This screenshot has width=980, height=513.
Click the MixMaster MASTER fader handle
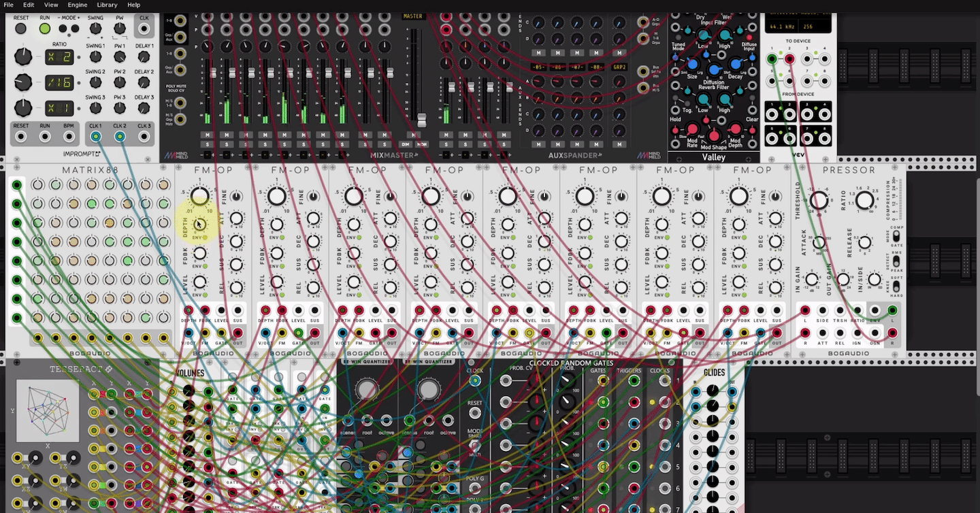coord(422,120)
